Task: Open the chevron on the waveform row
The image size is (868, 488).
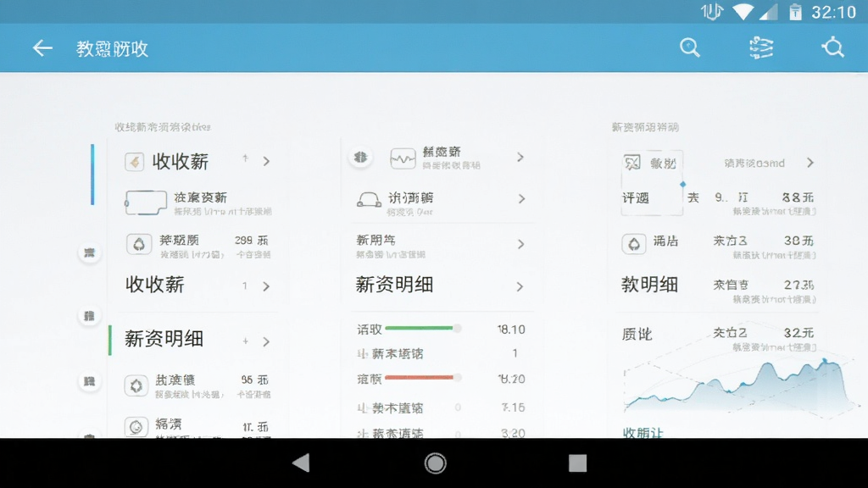Action: pos(520,157)
